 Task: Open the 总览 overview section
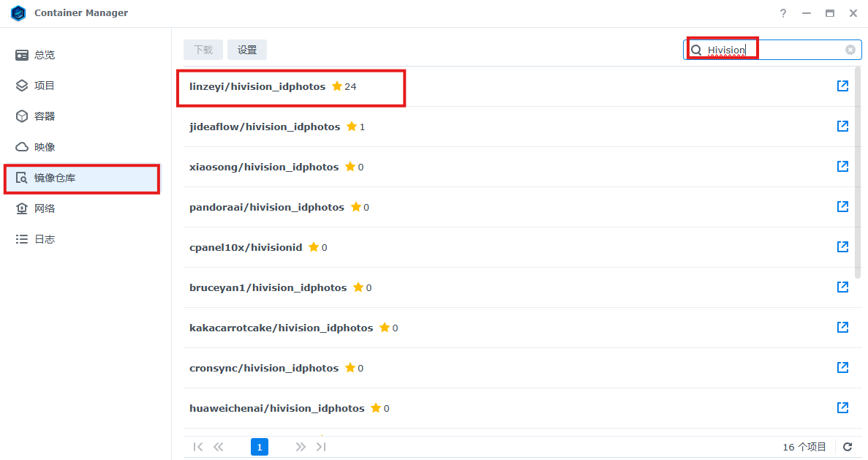[x=44, y=55]
